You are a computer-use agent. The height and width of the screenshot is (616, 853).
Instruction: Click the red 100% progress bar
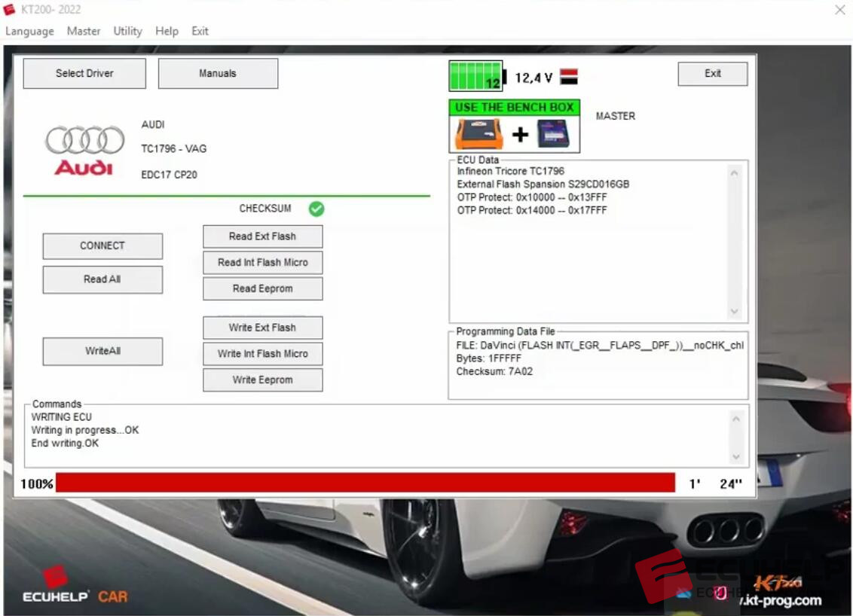(365, 483)
